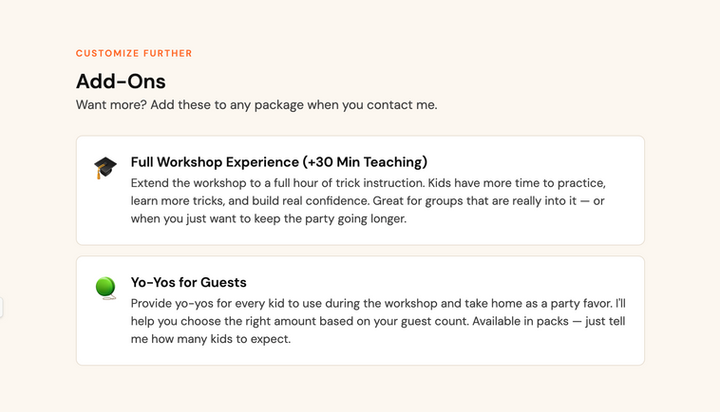Select the Full Workshop Experience title
Image resolution: width=720 pixels, height=412 pixels.
coord(279,162)
